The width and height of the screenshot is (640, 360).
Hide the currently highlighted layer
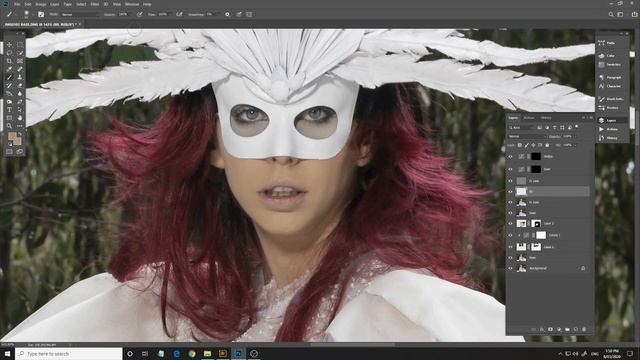pyautogui.click(x=510, y=191)
